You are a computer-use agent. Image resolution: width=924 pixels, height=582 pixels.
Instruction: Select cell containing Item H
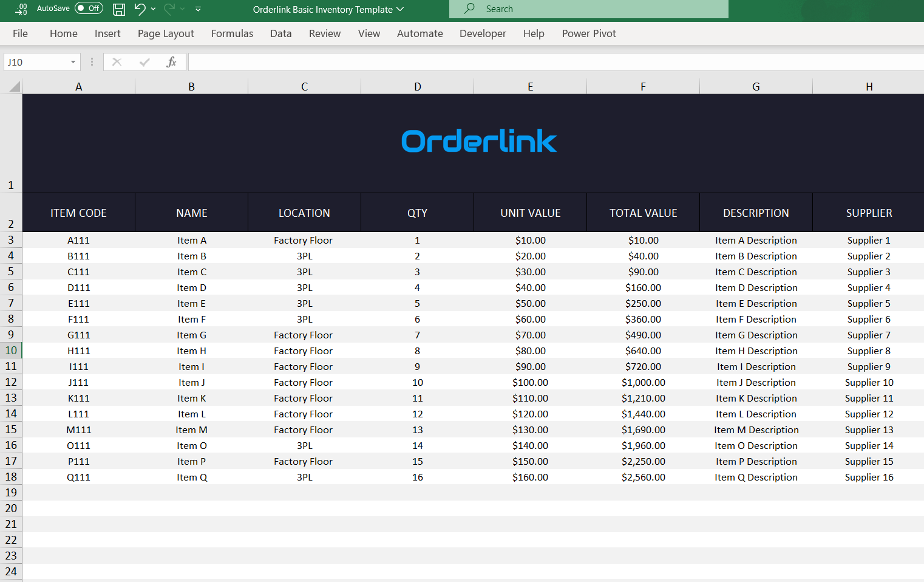(191, 351)
